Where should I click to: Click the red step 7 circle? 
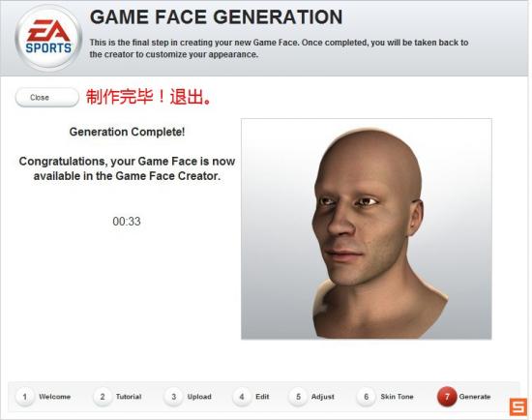tap(447, 397)
